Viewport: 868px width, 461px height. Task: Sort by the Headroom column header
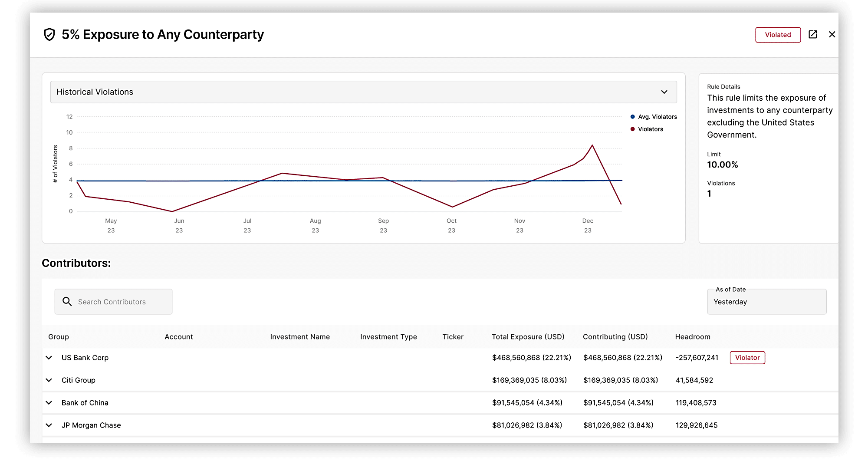(693, 337)
